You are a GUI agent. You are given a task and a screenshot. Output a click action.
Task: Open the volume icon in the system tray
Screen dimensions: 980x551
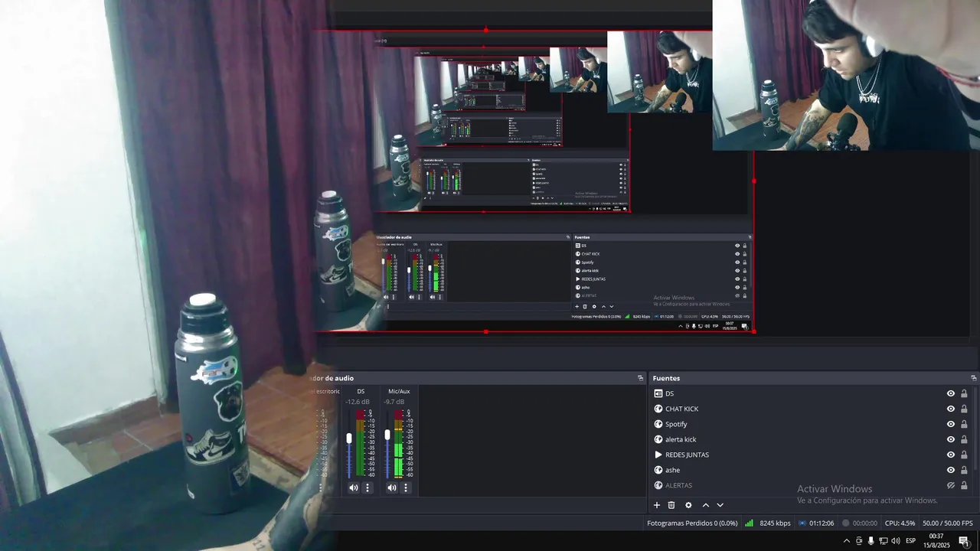click(x=896, y=541)
